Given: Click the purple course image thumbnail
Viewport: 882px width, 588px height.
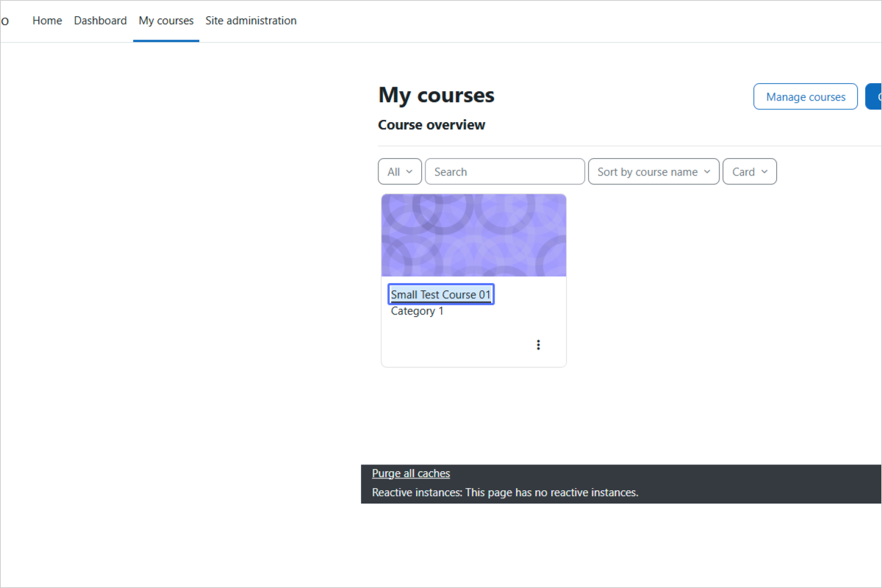Looking at the screenshot, I should (x=474, y=235).
